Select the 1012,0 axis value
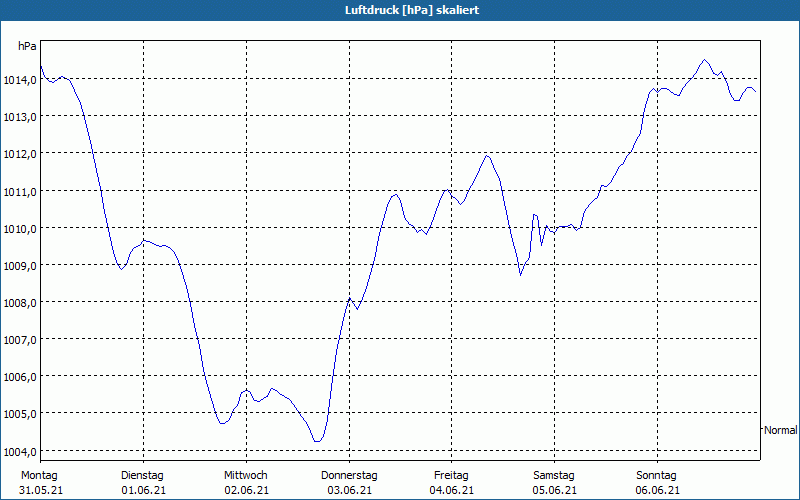 click(20, 154)
